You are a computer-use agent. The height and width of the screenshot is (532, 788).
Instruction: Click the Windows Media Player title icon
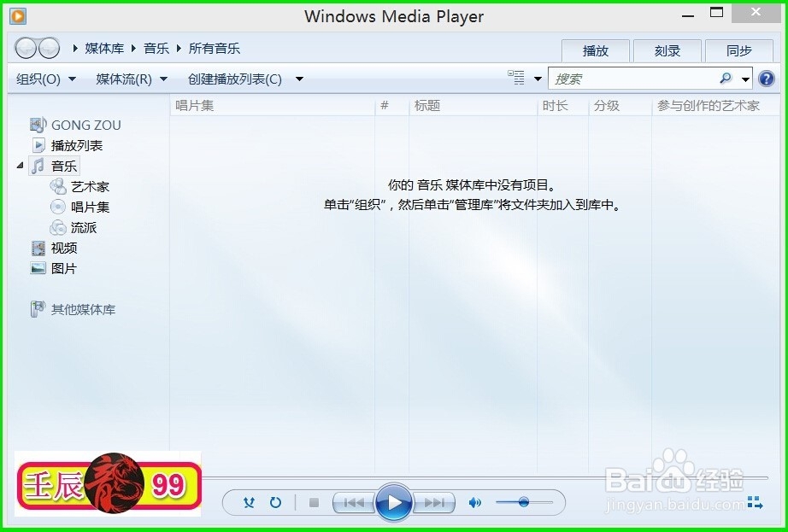click(18, 16)
